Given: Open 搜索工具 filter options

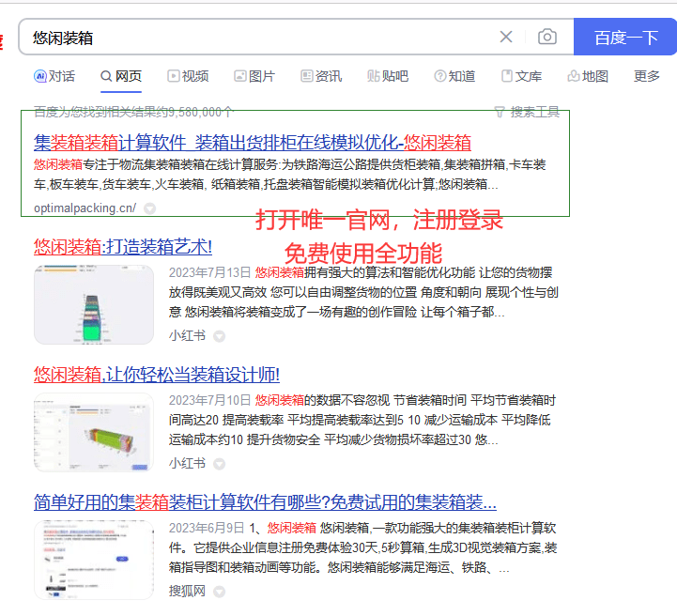Looking at the screenshot, I should [x=527, y=113].
